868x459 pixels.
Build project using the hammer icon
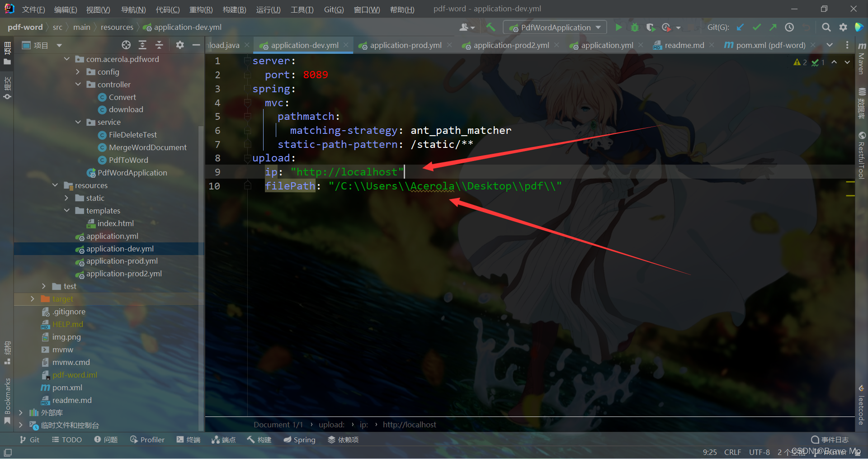[x=491, y=28]
